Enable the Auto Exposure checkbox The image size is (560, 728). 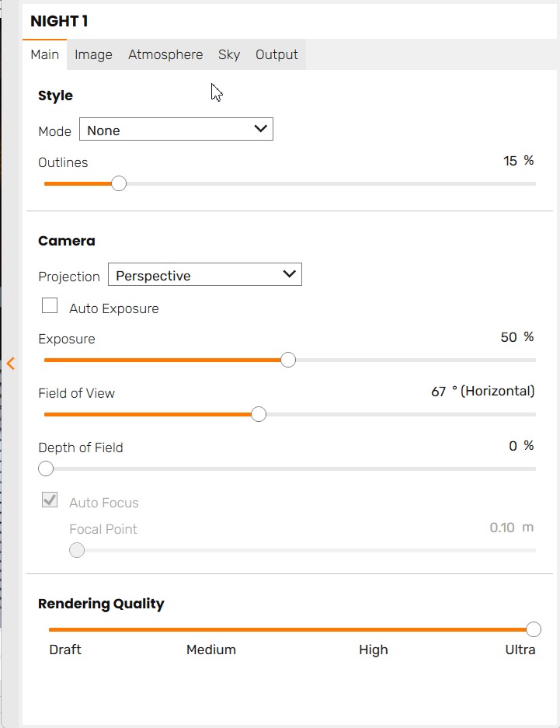click(50, 306)
